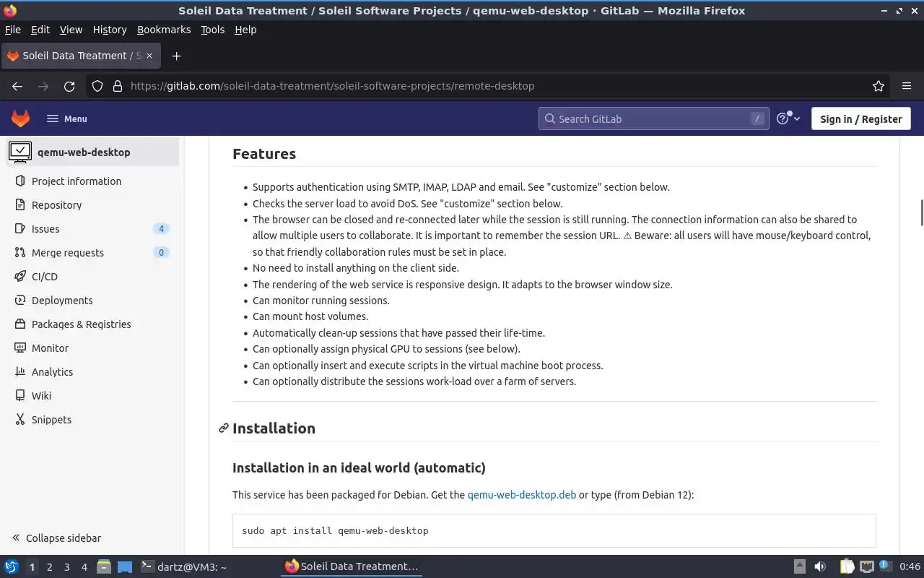
Task: Open the system start menu icon
Action: (11, 567)
